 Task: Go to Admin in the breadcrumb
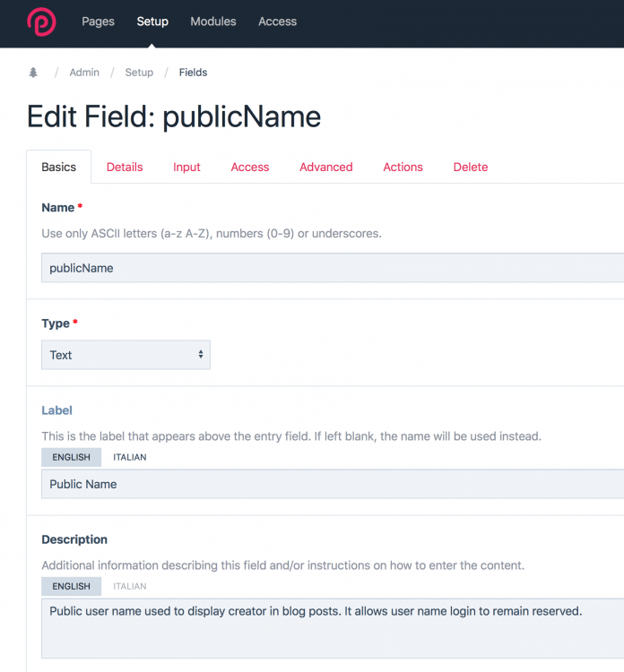pos(84,73)
